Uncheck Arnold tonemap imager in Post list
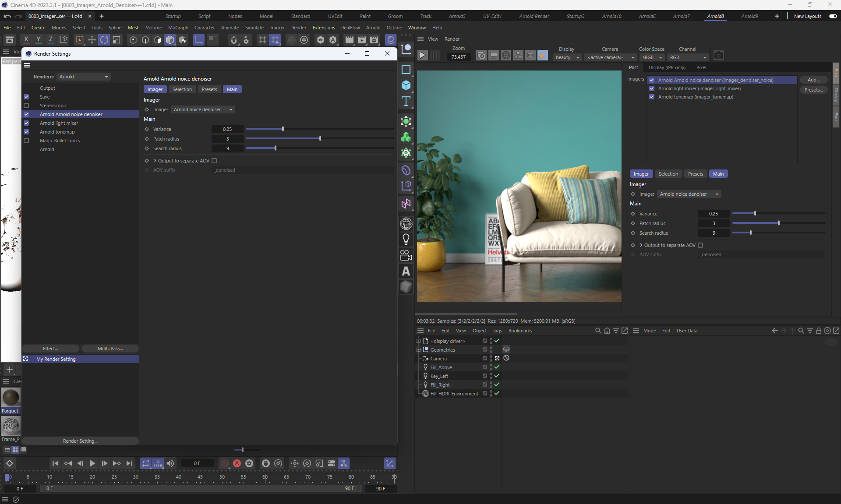The image size is (841, 504). (x=652, y=97)
